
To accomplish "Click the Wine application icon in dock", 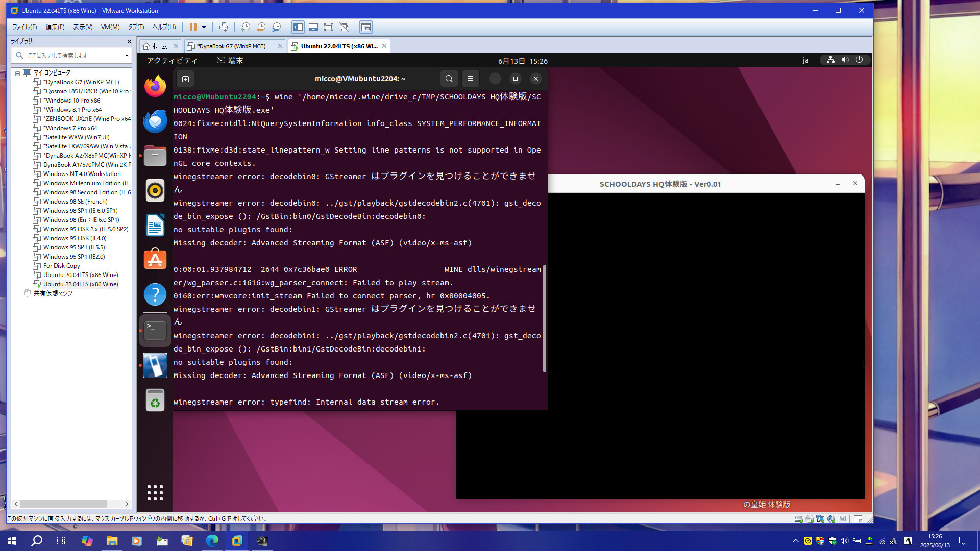I will [155, 365].
